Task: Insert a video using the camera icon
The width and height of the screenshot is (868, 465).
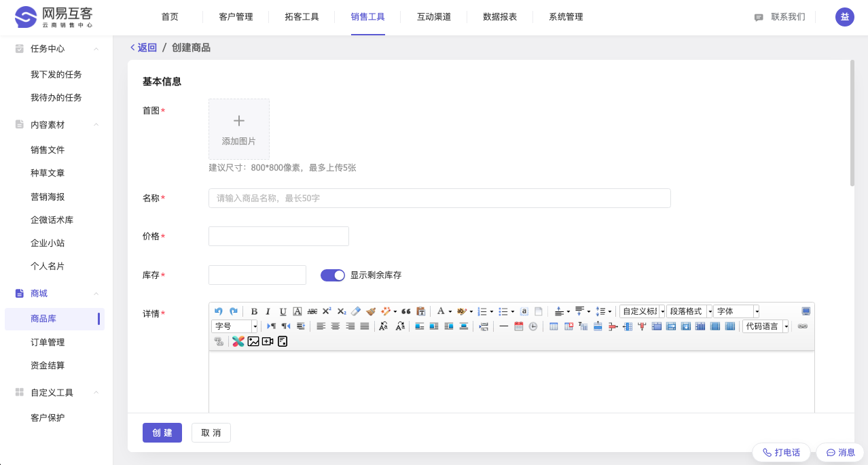Action: click(268, 341)
